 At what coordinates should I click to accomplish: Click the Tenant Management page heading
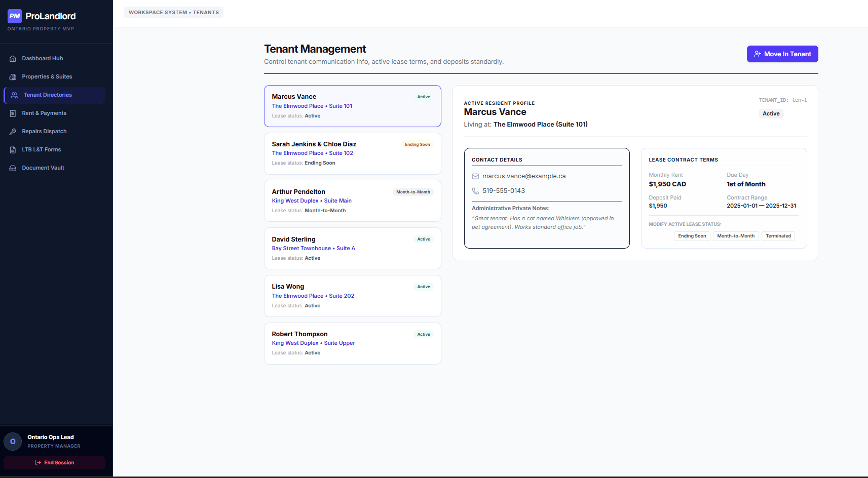coord(315,49)
